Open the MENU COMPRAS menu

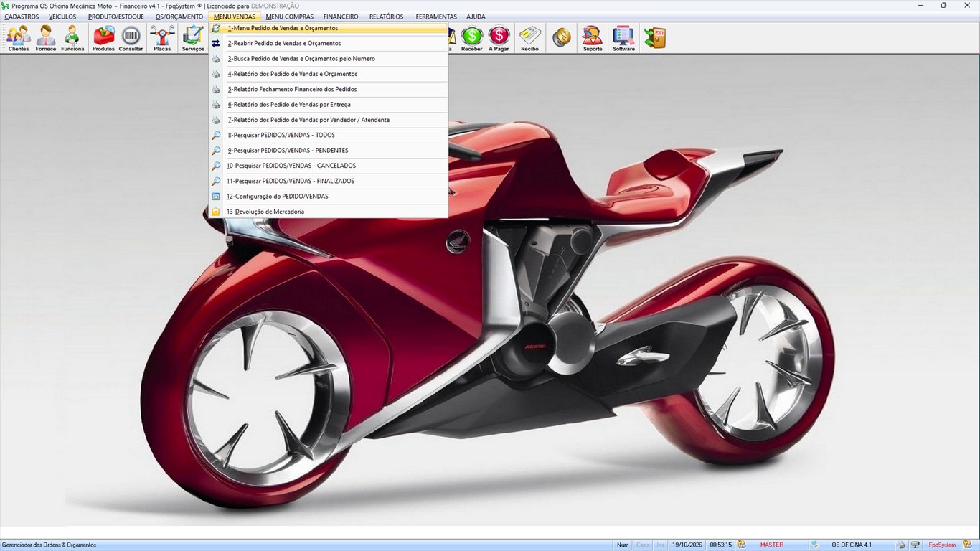click(x=289, y=17)
